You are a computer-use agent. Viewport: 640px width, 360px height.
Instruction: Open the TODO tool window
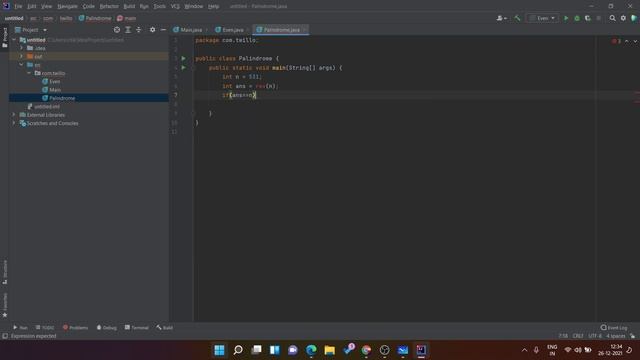[x=45, y=328]
